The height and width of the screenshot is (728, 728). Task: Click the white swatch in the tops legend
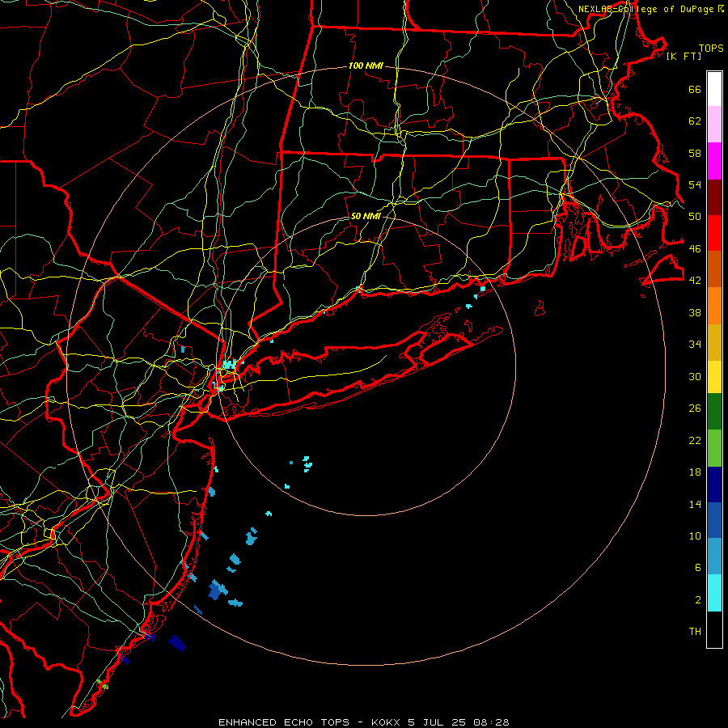[714, 89]
